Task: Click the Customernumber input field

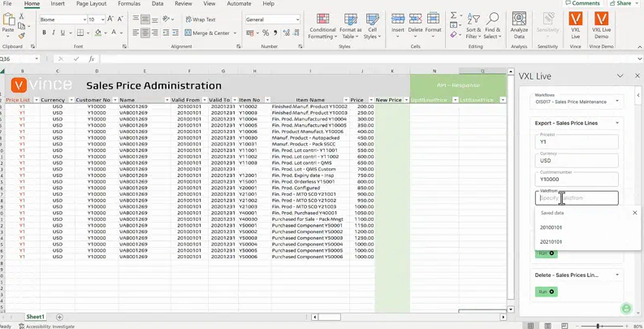Action: coord(577,180)
